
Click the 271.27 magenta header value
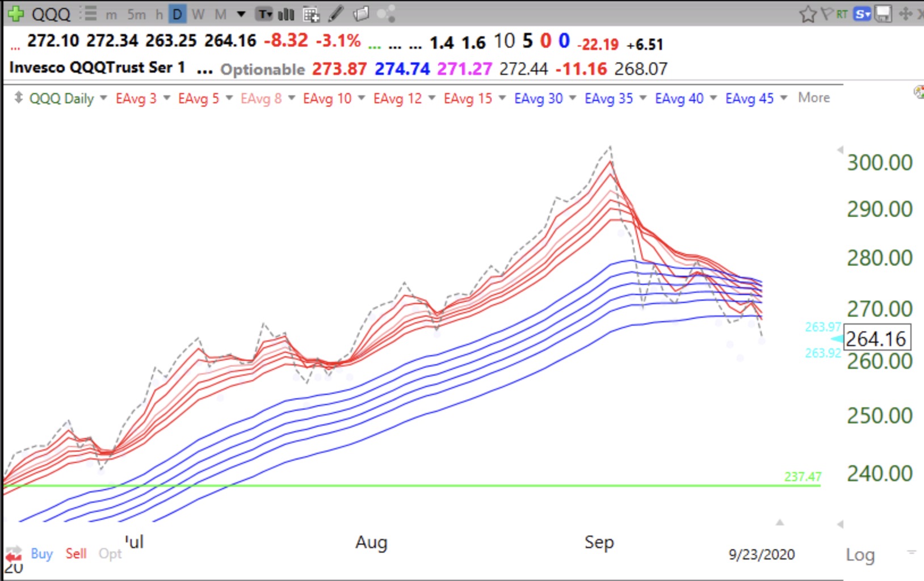(465, 69)
